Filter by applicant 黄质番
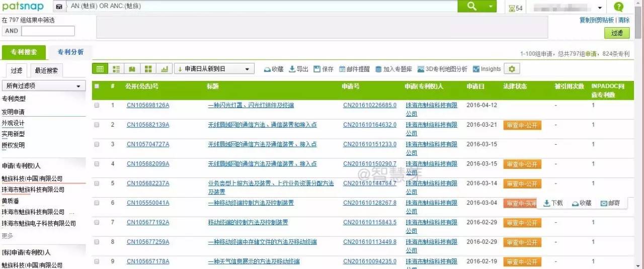The image size is (644, 269). [x=11, y=201]
